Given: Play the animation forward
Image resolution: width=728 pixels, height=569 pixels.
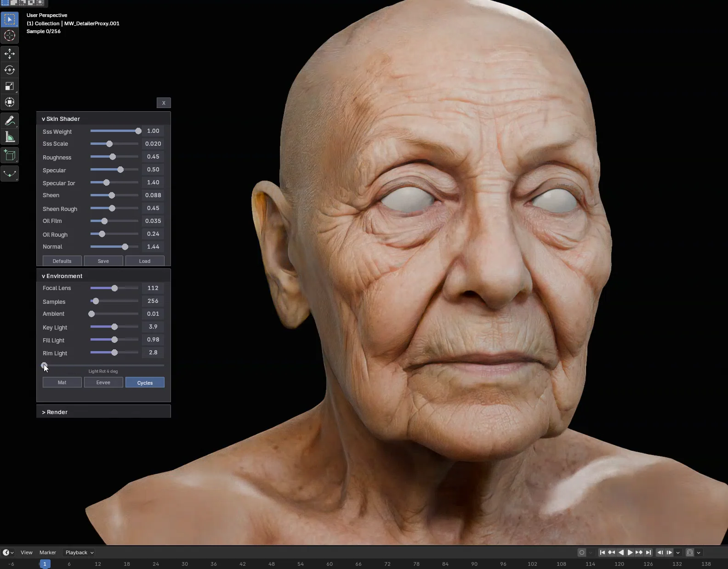Looking at the screenshot, I should [x=630, y=552].
